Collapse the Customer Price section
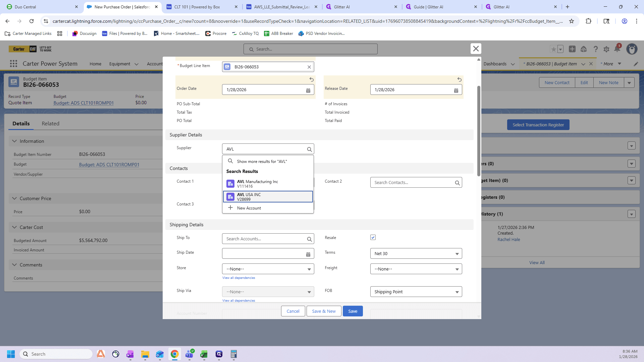The image size is (644, 362). coord(14,198)
